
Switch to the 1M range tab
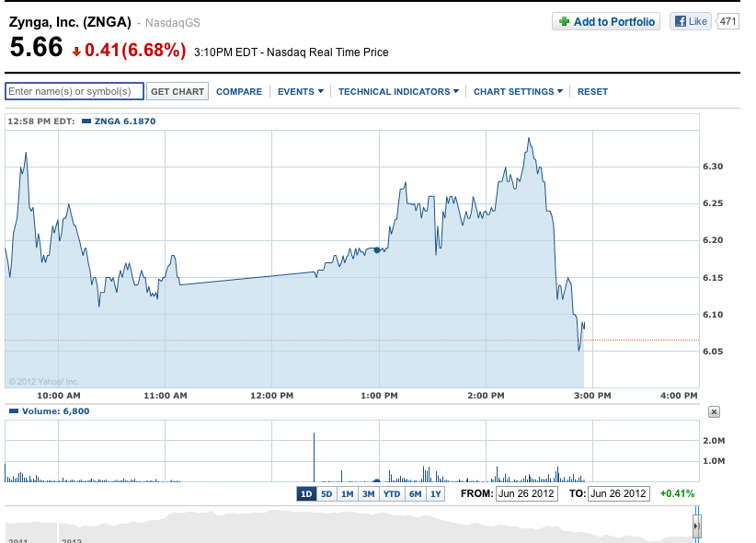347,494
